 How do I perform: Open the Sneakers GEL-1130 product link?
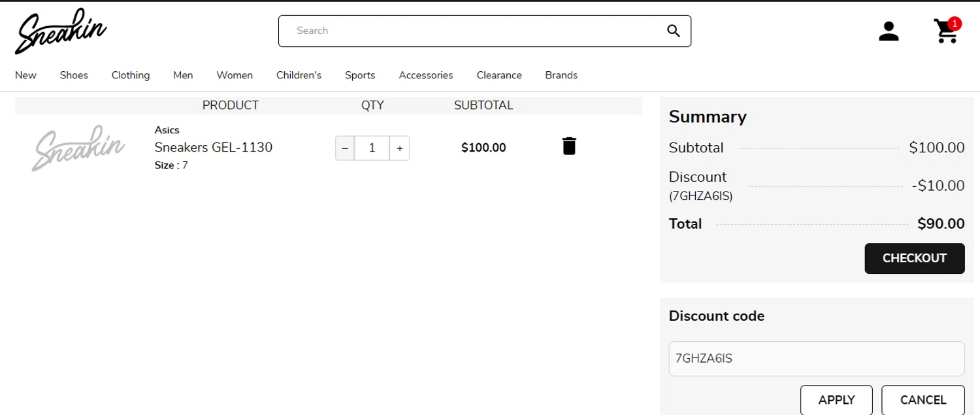pos(213,147)
